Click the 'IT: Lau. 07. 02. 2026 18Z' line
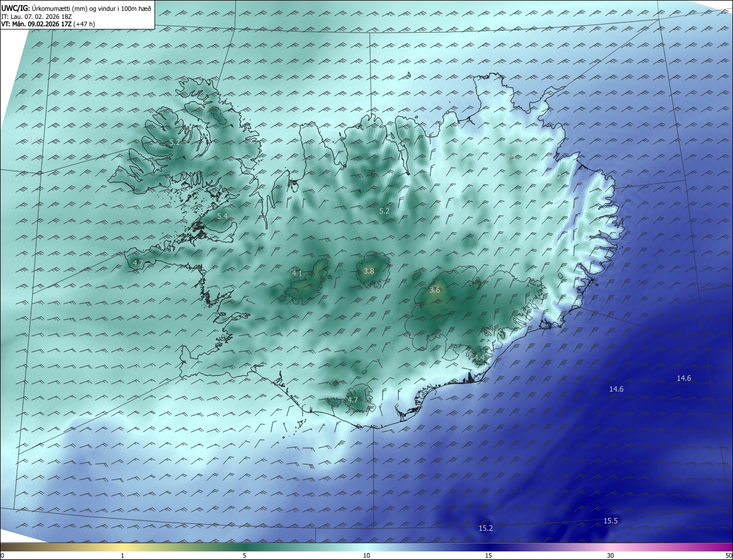The width and height of the screenshot is (733, 560). tap(38, 17)
